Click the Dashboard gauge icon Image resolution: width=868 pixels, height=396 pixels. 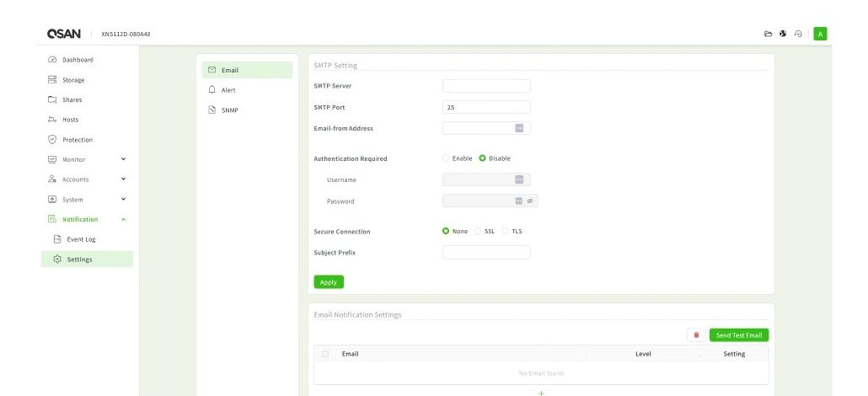point(52,60)
